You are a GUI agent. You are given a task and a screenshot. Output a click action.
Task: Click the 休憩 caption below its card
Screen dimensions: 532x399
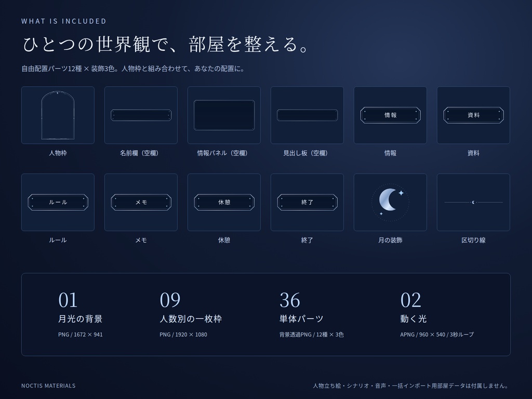pyautogui.click(x=224, y=240)
